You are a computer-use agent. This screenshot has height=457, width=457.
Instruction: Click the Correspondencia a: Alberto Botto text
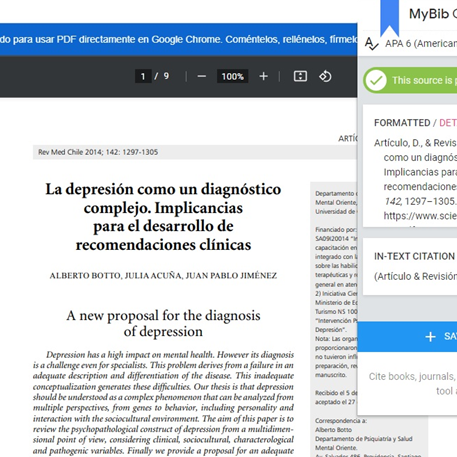click(x=341, y=425)
